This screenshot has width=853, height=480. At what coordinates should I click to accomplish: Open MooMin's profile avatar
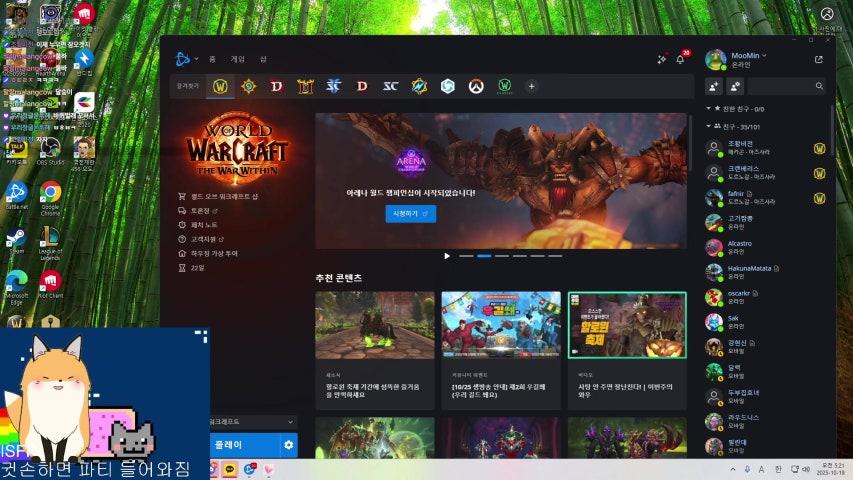click(x=715, y=60)
